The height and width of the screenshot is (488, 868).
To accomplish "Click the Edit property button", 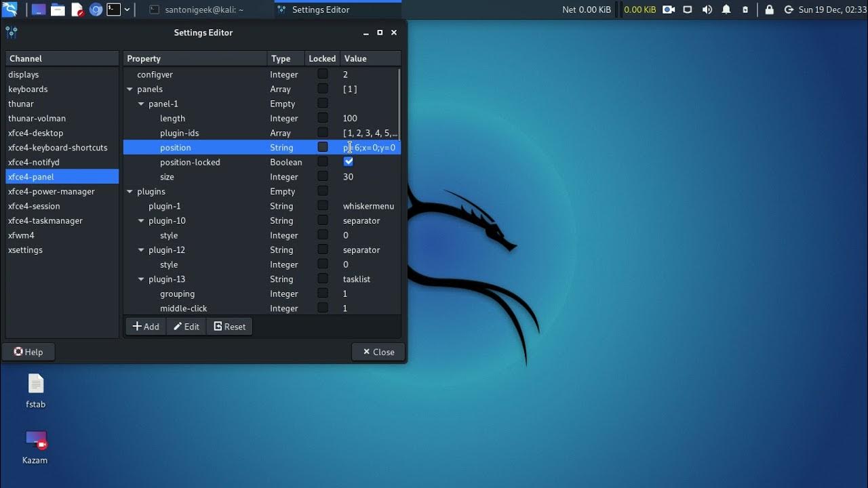I will pos(186,327).
